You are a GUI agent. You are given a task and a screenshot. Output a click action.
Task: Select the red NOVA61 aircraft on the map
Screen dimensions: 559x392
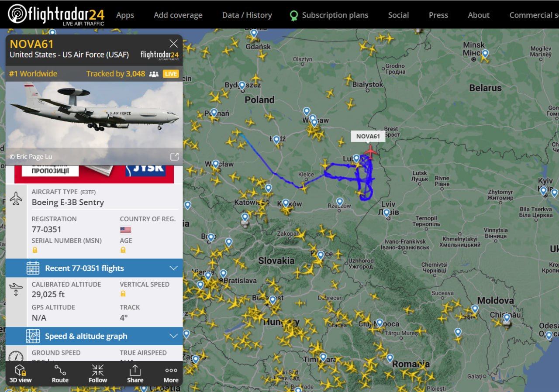pyautogui.click(x=371, y=151)
